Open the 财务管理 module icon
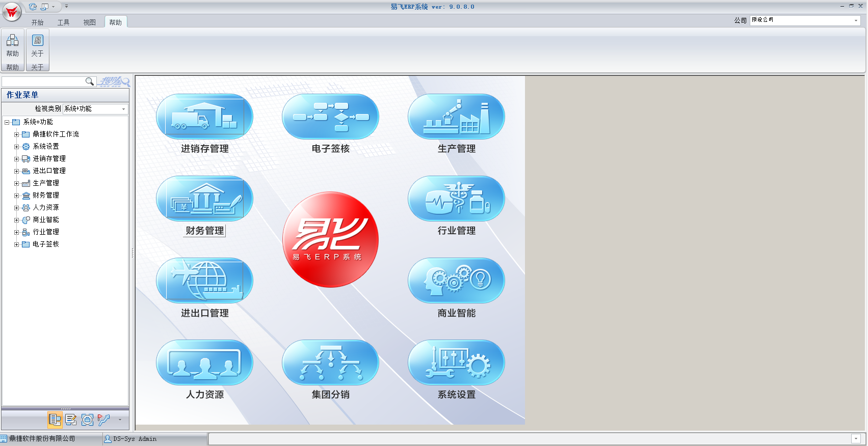 [204, 199]
